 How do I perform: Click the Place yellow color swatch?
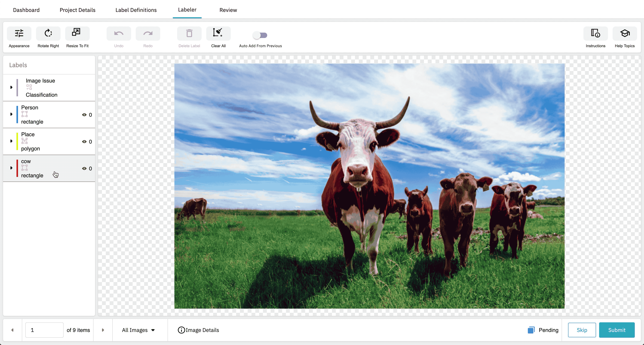click(x=17, y=141)
